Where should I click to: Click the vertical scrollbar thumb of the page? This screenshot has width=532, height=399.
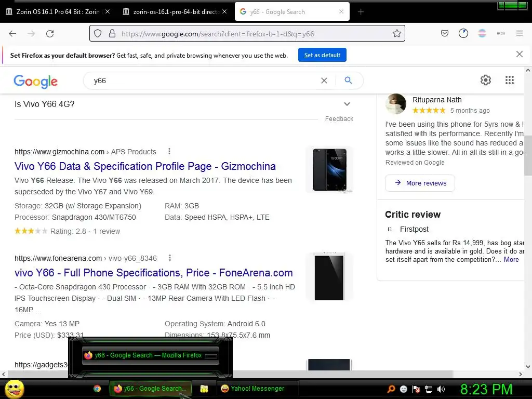pos(528,155)
